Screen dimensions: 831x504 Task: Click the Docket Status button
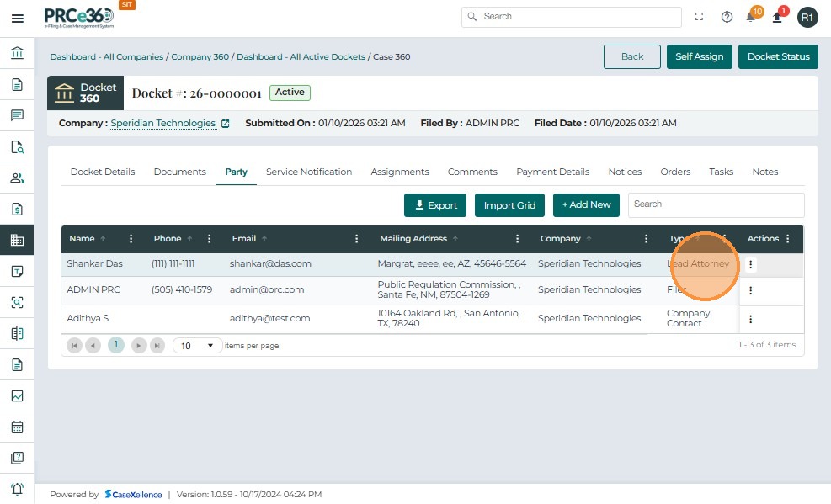coord(779,56)
